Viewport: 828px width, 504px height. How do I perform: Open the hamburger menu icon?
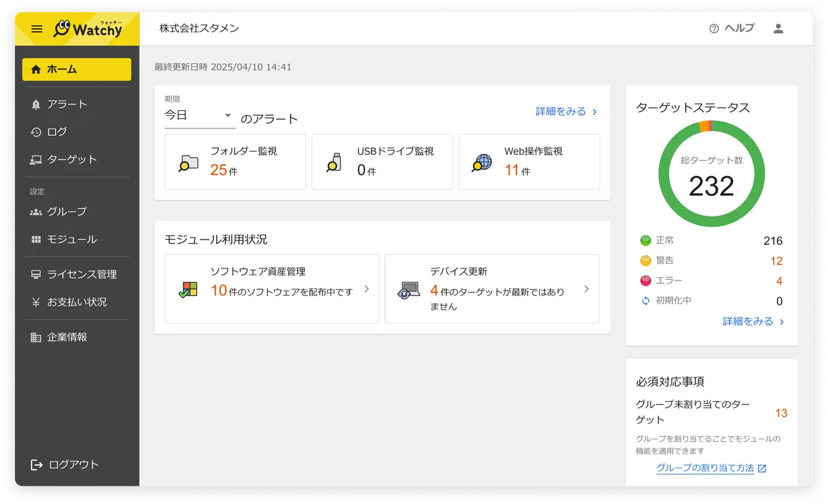point(37,29)
